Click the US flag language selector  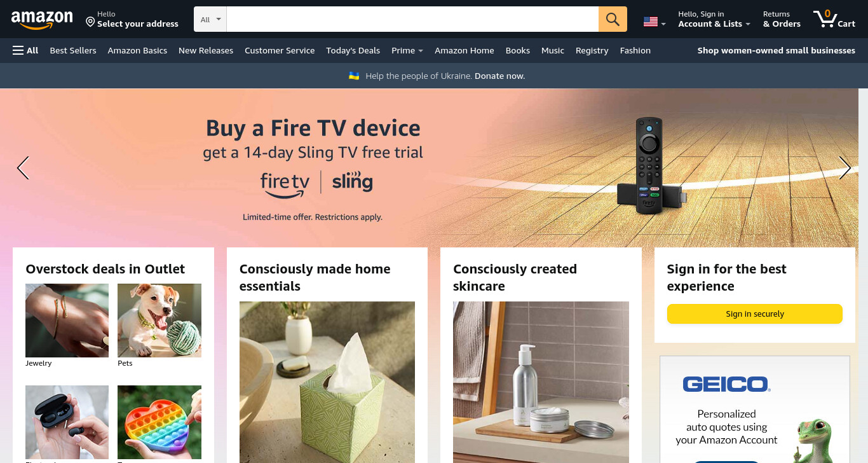[x=654, y=22]
